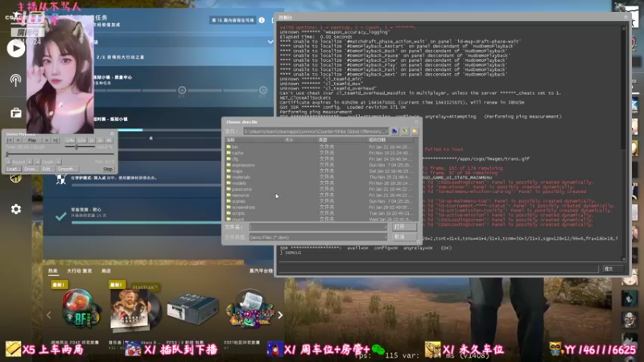The image size is (644, 362).
Task: Click the up-one-folder icon in file dialog
Action: coord(394,131)
